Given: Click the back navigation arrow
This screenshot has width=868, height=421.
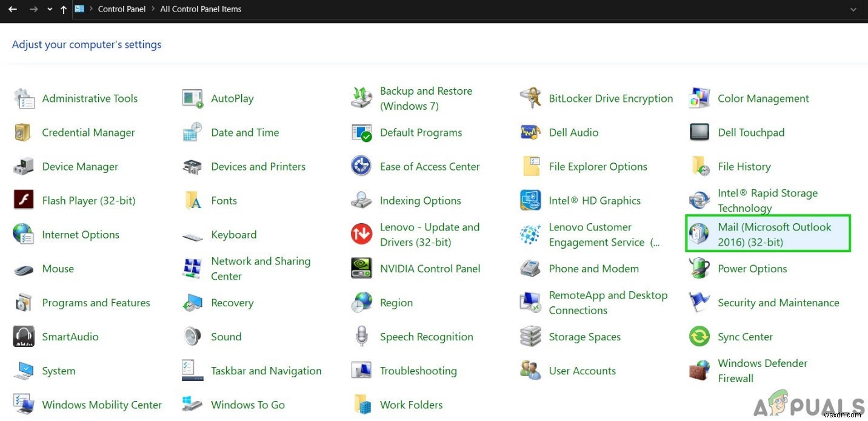Looking at the screenshot, I should (12, 9).
